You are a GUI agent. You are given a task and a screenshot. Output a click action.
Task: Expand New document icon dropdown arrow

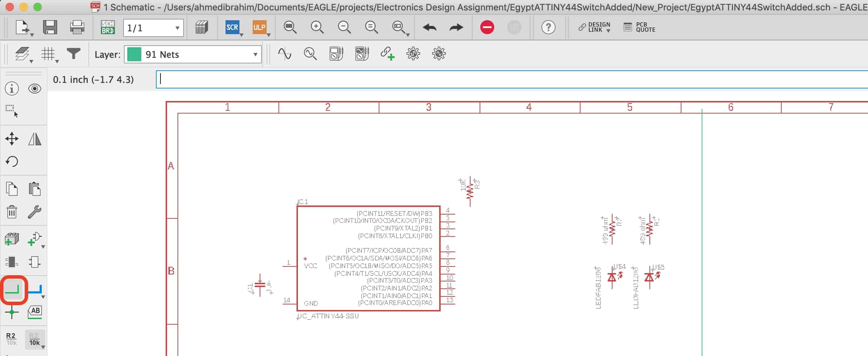(x=32, y=35)
